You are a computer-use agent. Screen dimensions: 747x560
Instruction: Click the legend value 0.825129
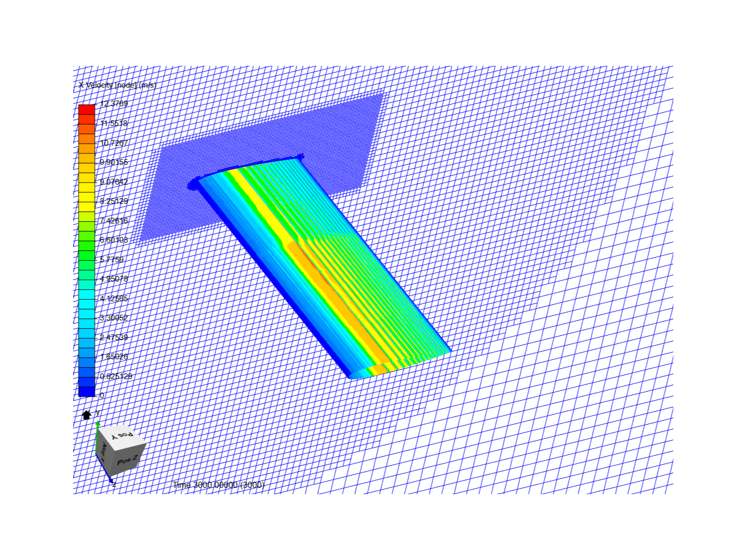[x=116, y=376]
